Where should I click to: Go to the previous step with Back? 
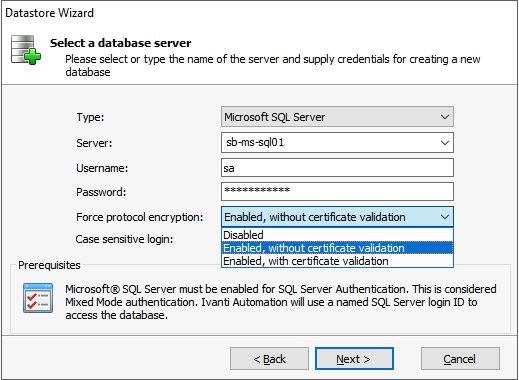(x=269, y=359)
